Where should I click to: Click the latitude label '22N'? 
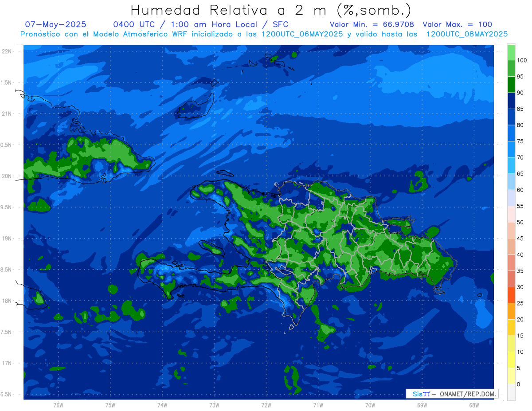point(7,51)
